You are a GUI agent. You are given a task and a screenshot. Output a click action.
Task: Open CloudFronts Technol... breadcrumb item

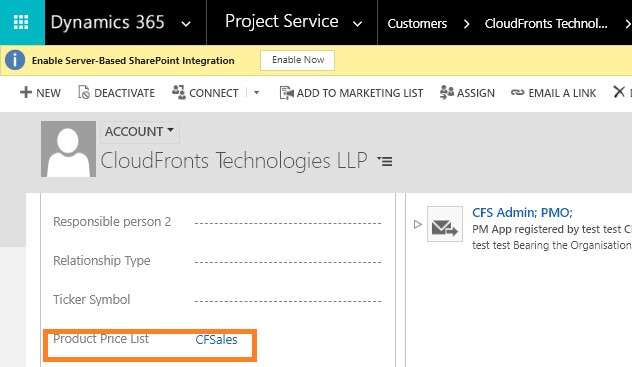tap(546, 23)
